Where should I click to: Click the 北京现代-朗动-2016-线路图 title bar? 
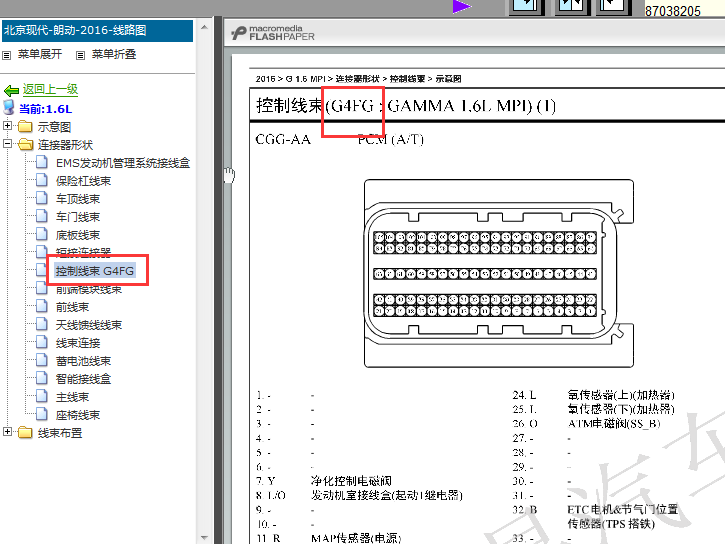97,31
